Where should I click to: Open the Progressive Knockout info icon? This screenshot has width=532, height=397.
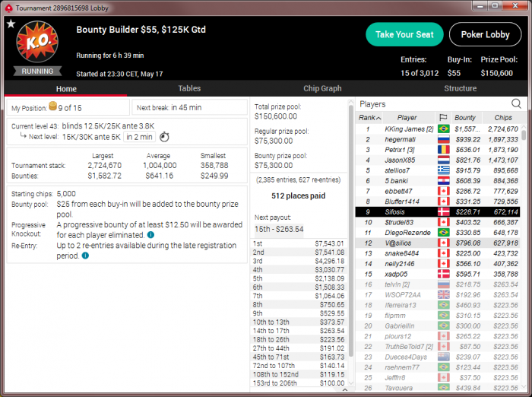pyautogui.click(x=150, y=235)
